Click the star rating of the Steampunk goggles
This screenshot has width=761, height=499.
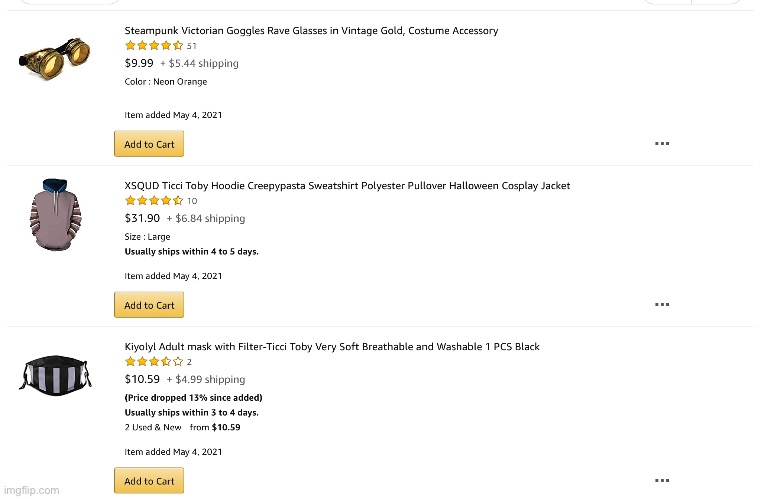click(154, 46)
